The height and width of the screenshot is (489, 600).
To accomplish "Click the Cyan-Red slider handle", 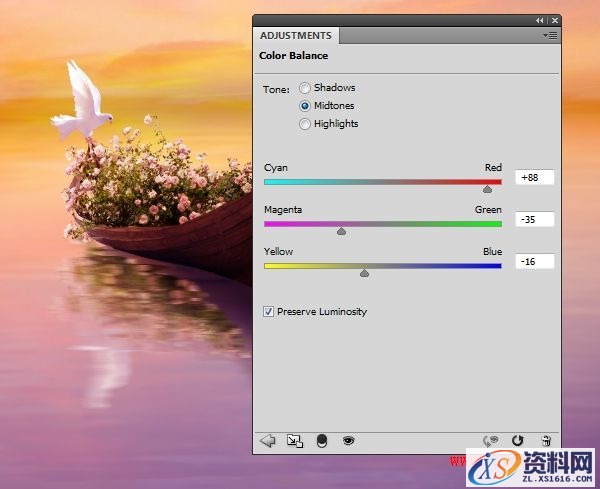I will (x=487, y=188).
